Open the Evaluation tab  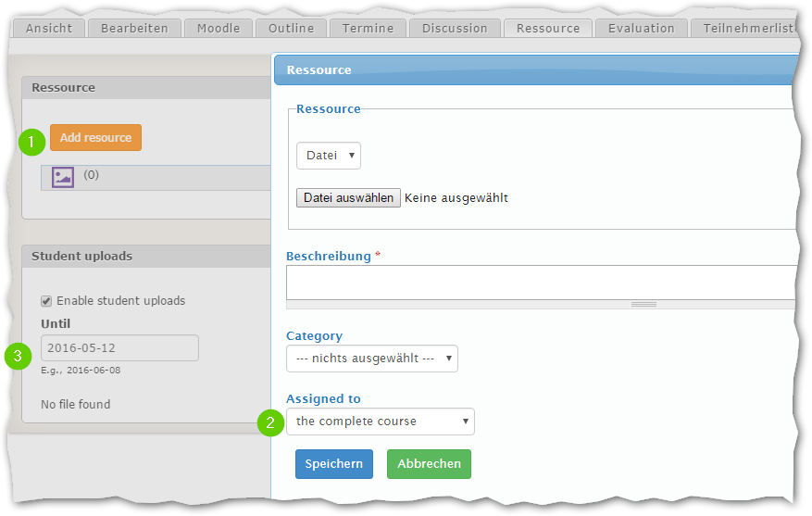[641, 28]
